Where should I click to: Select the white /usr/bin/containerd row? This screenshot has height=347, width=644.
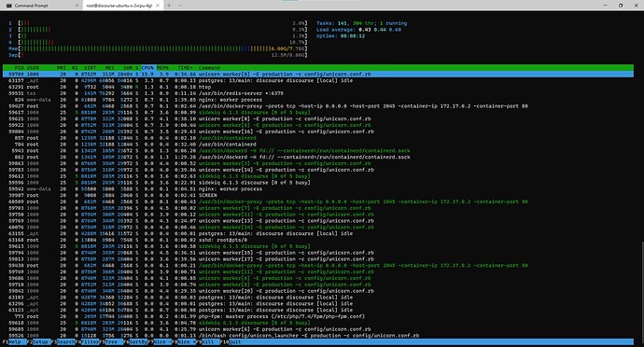click(318, 145)
